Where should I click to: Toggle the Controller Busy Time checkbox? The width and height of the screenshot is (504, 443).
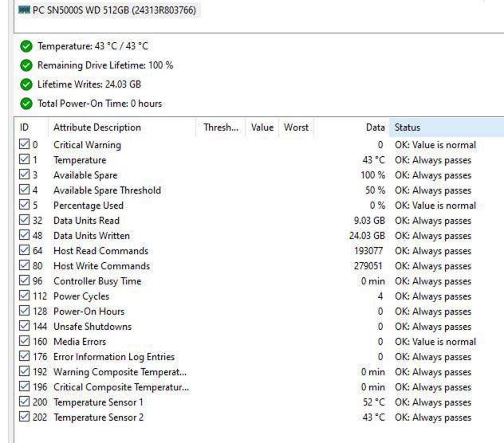coord(24,280)
